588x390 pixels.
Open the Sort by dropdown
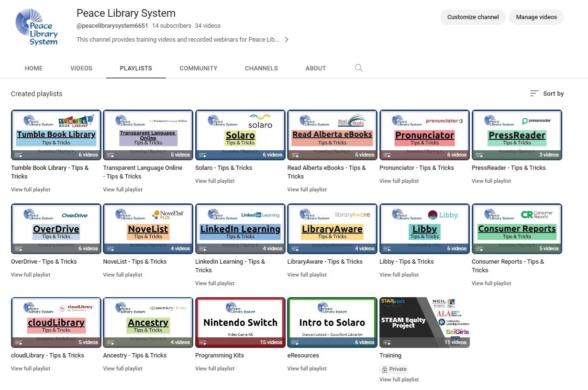coord(547,94)
